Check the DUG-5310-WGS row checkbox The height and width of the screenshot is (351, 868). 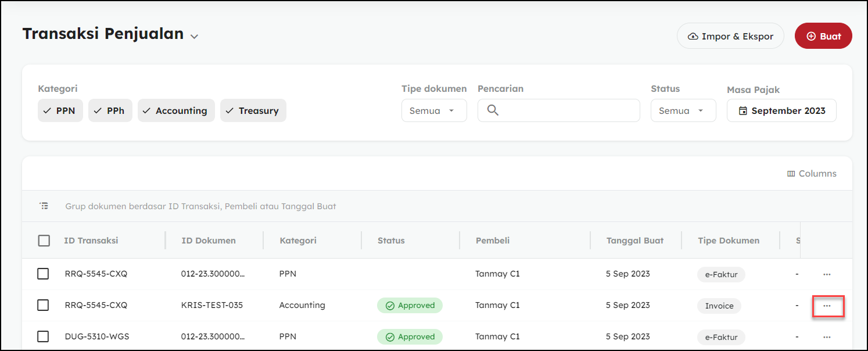[x=43, y=336]
